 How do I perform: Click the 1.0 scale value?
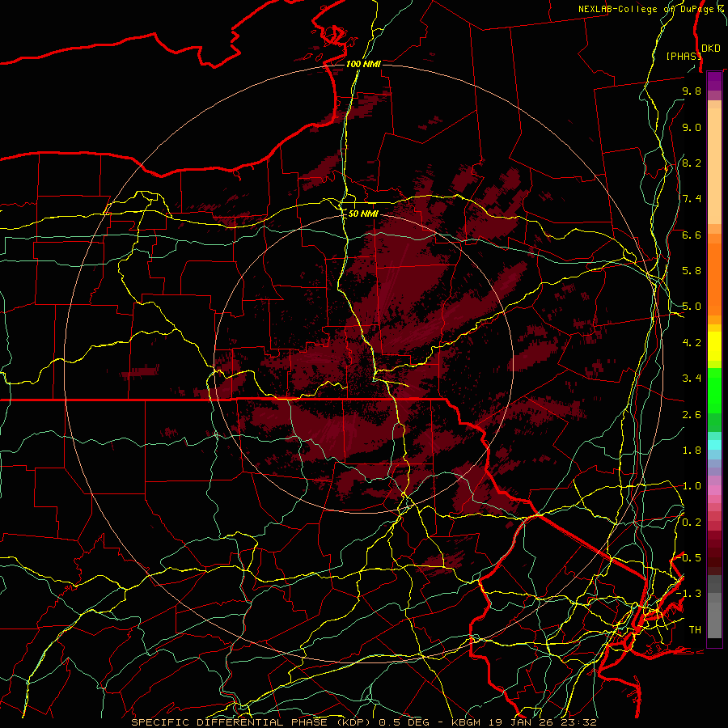point(692,486)
